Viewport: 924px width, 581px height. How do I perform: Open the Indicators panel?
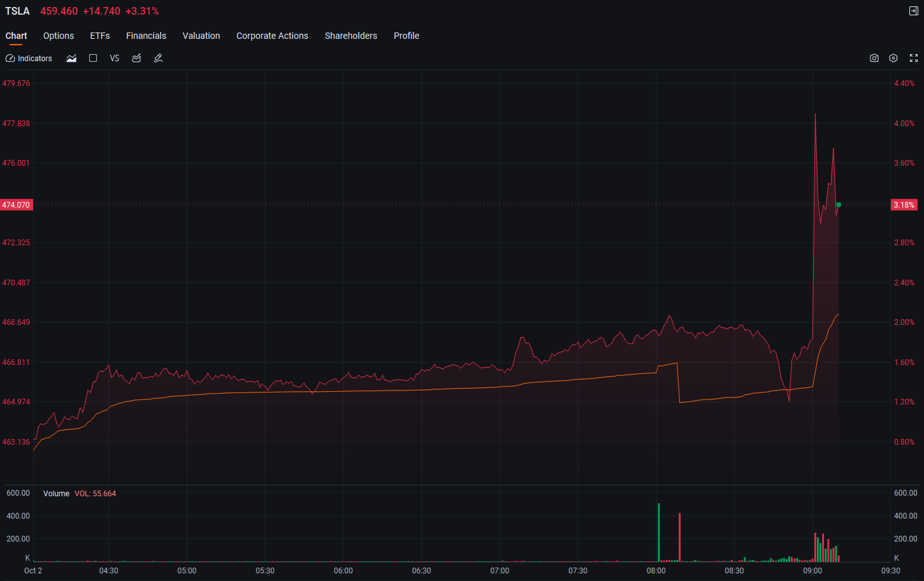click(29, 58)
